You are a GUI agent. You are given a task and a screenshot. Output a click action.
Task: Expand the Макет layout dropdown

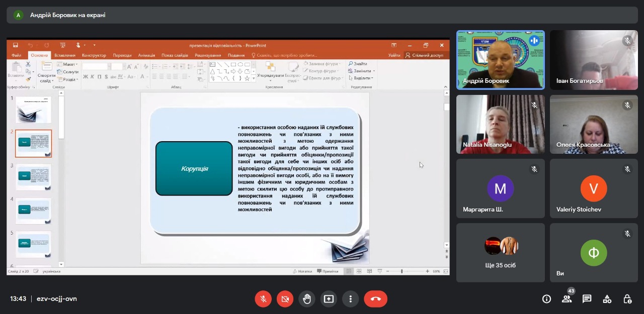[x=67, y=64]
